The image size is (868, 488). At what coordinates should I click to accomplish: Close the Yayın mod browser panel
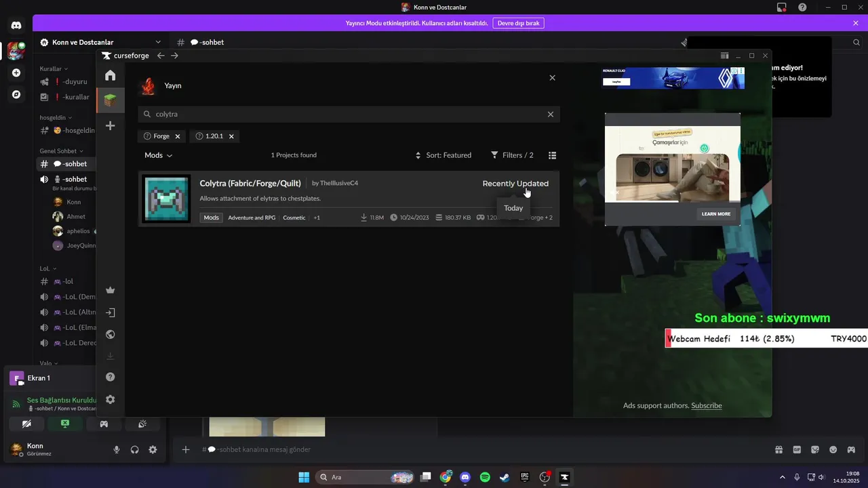552,78
